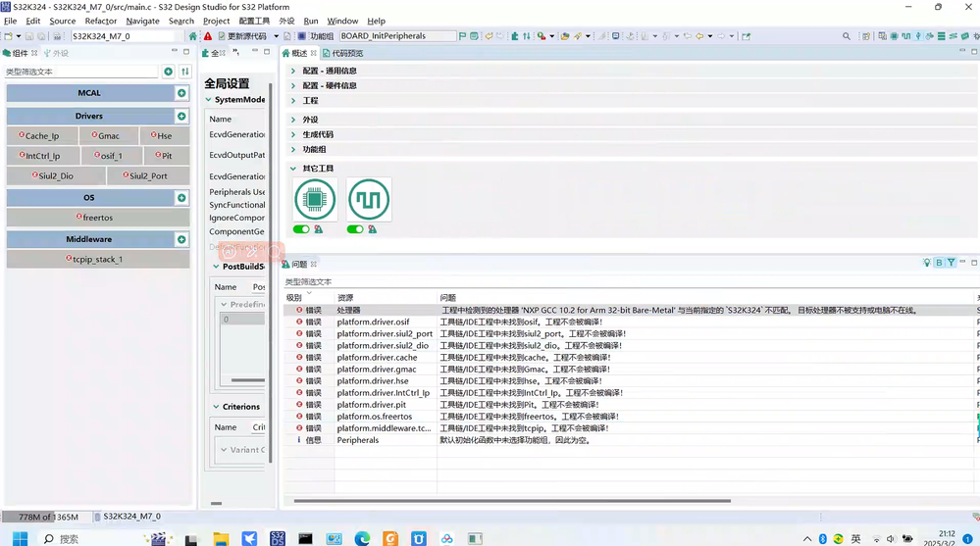The width and height of the screenshot is (980, 546).
Task: Collapse the Criterions group
Action: 216,407
